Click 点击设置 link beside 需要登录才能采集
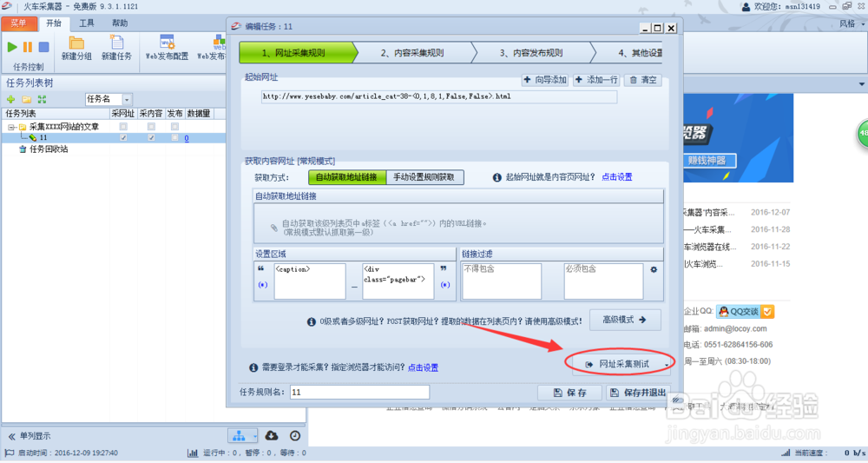Image resolution: width=868 pixels, height=463 pixels. 423,367
